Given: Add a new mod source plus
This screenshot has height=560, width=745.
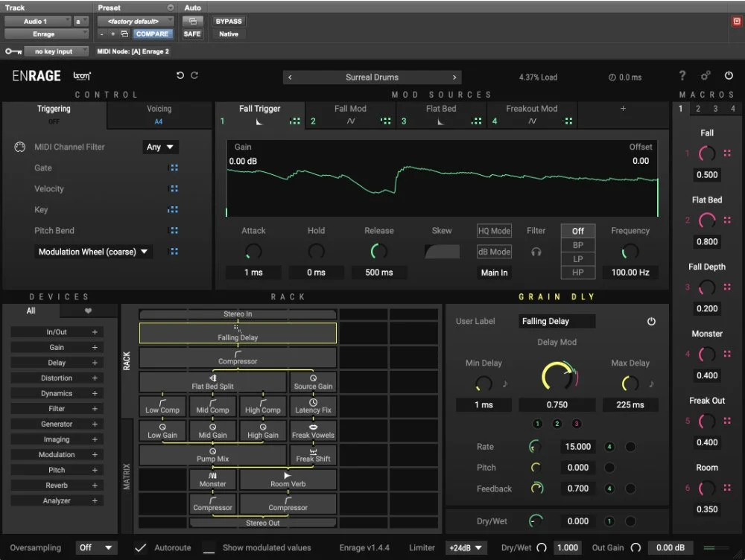Looking at the screenshot, I should (623, 109).
